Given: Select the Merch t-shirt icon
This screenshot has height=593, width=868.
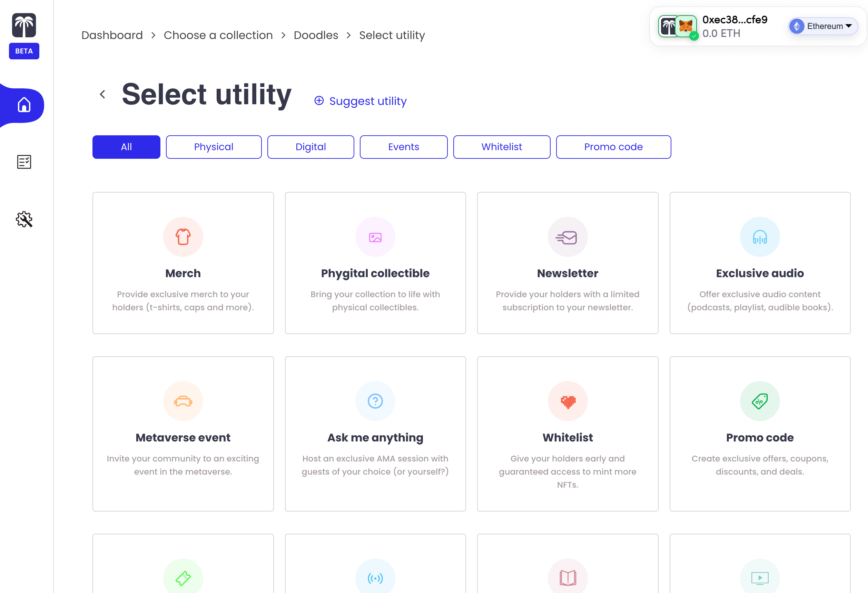Looking at the screenshot, I should click(x=183, y=236).
